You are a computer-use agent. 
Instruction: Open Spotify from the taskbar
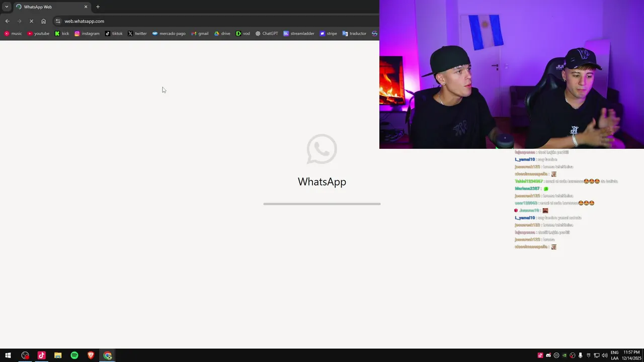click(74, 355)
